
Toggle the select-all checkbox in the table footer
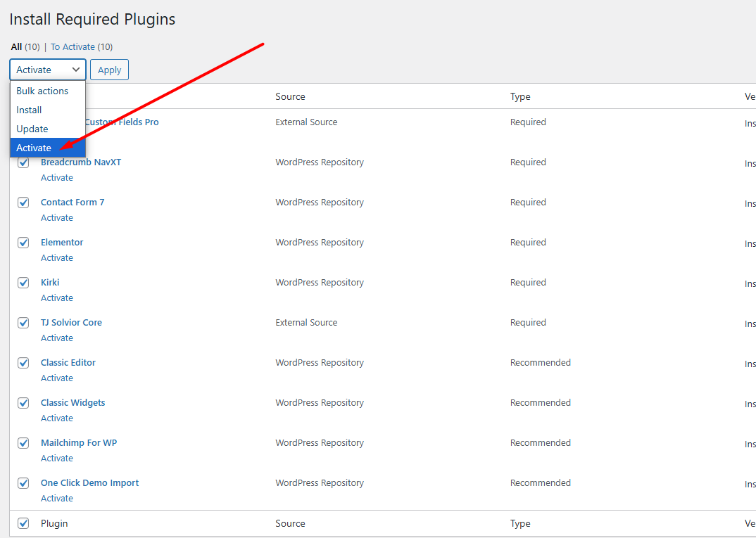tap(23, 523)
